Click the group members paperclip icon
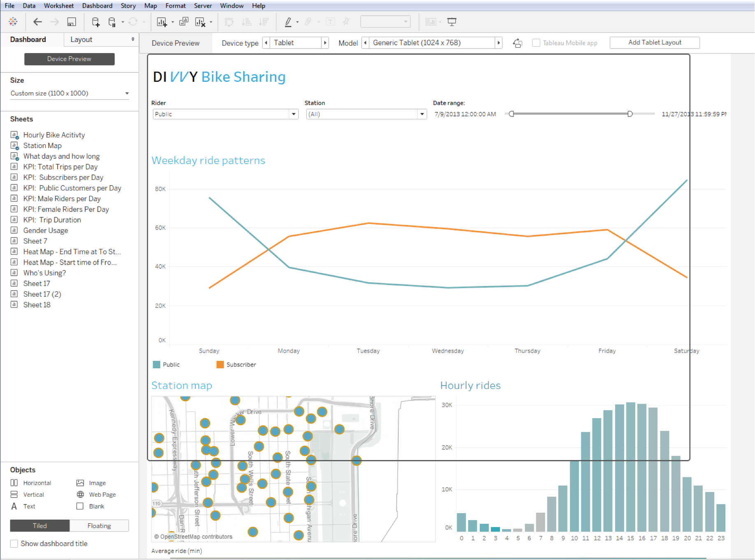 point(308,22)
